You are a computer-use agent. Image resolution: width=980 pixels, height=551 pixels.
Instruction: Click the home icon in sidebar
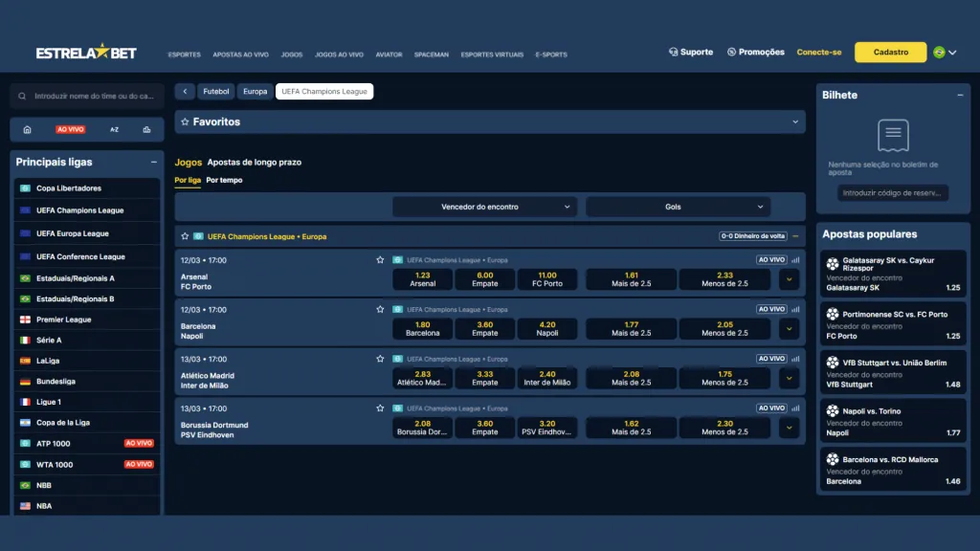[27, 129]
